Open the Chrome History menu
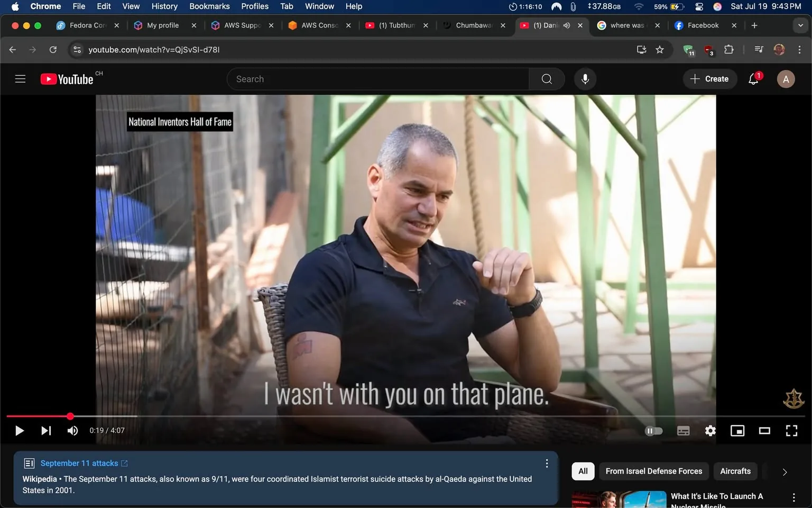 [x=164, y=6]
